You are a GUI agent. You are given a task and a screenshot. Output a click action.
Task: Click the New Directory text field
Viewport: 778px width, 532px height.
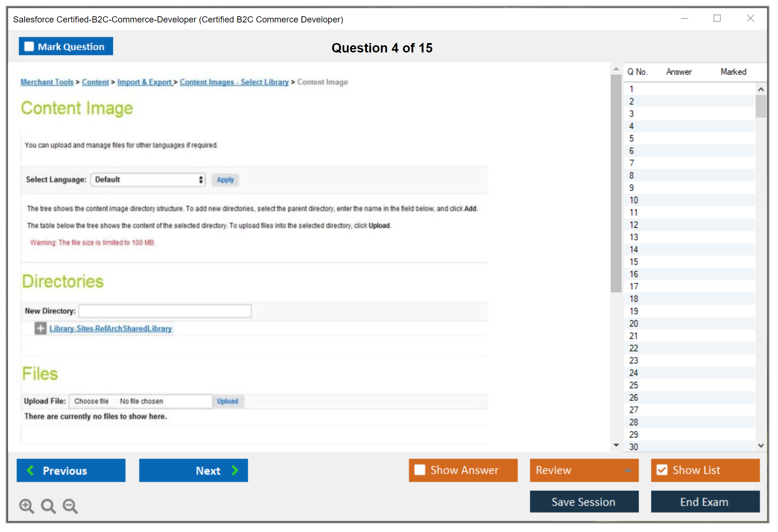click(165, 311)
